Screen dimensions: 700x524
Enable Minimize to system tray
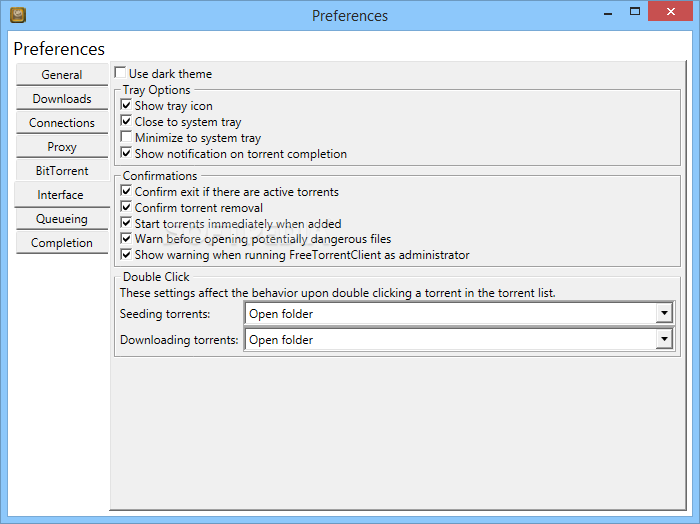126,137
